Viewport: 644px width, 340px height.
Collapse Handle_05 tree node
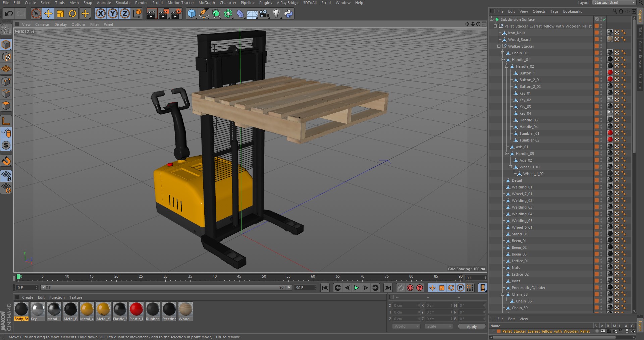(507, 154)
